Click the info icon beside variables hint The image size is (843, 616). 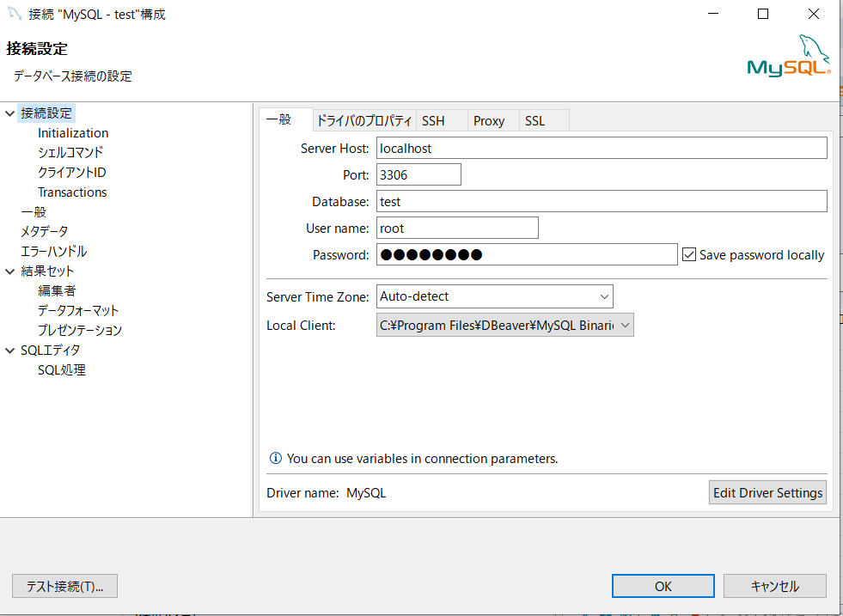click(x=275, y=459)
